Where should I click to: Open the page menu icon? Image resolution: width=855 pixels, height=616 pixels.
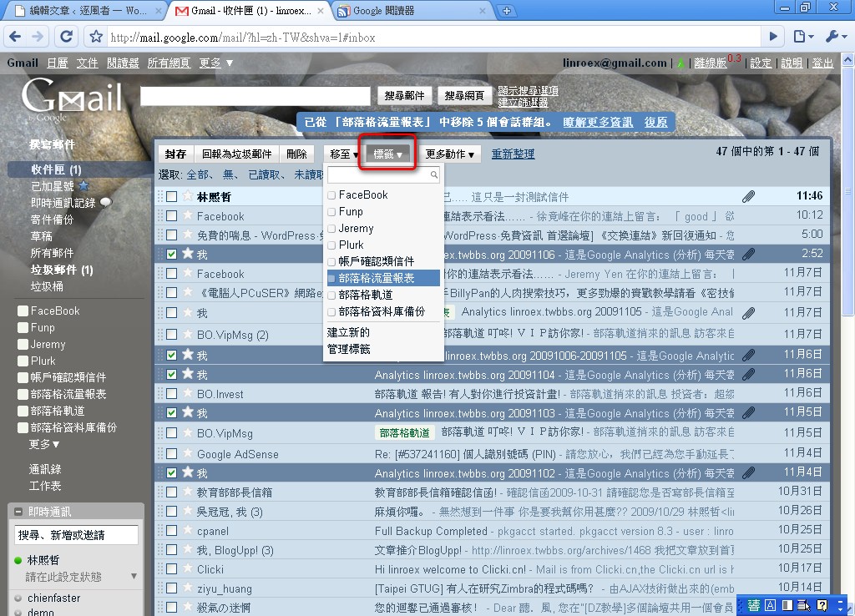click(x=803, y=37)
